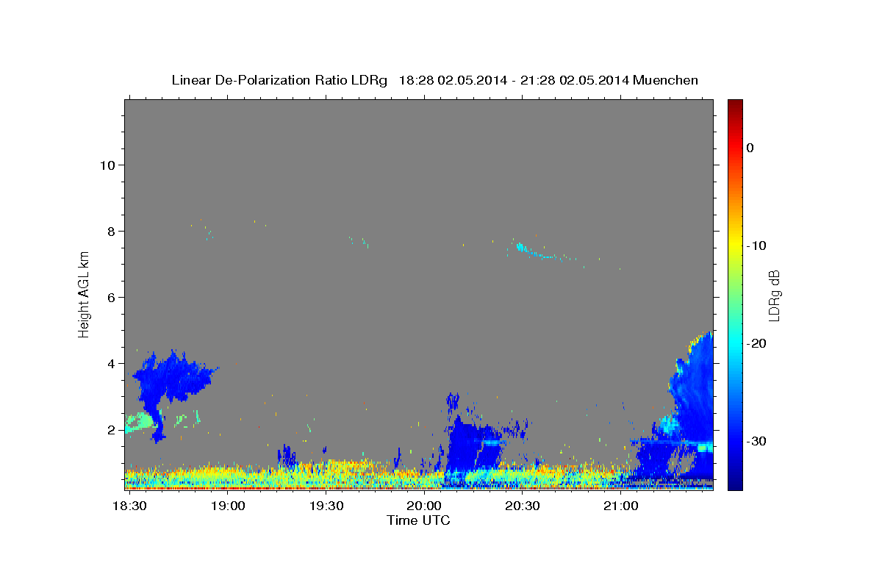Click the date range "18:28 02.05.2014 - 21:28 02.05.2014"

point(513,80)
